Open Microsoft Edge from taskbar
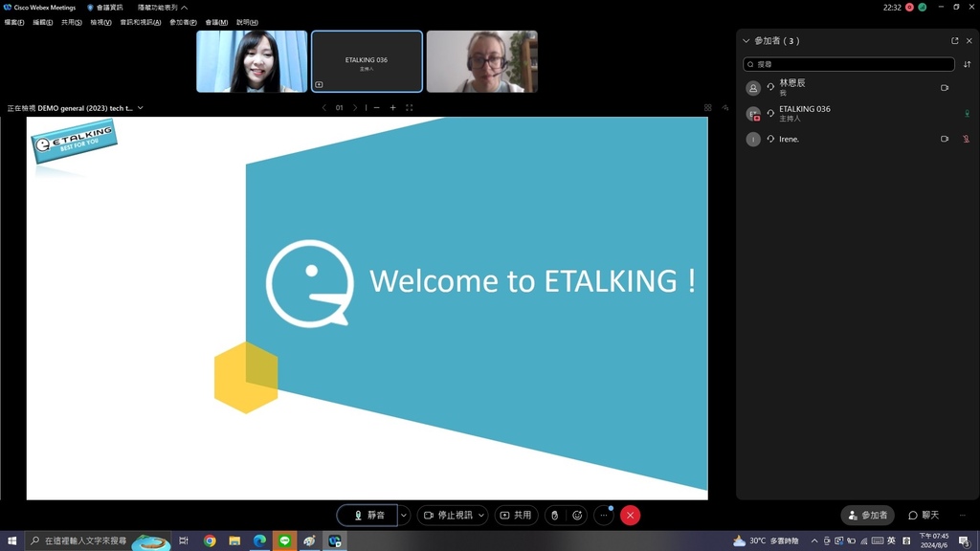 click(x=259, y=541)
